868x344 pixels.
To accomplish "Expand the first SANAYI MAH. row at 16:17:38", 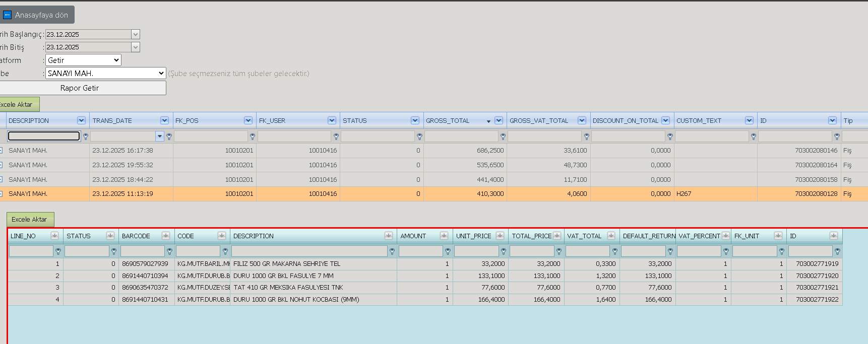I will click(x=1, y=151).
